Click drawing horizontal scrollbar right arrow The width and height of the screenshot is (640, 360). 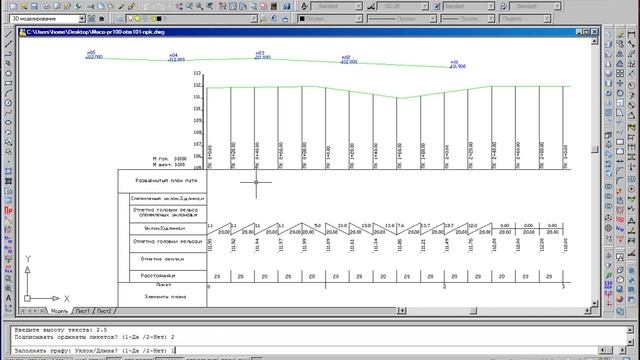tap(587, 311)
